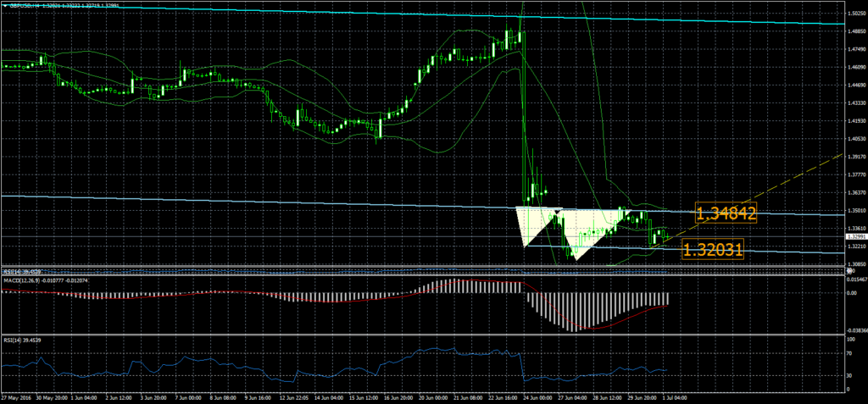Select the 1.32031 orange price label

coord(713,250)
